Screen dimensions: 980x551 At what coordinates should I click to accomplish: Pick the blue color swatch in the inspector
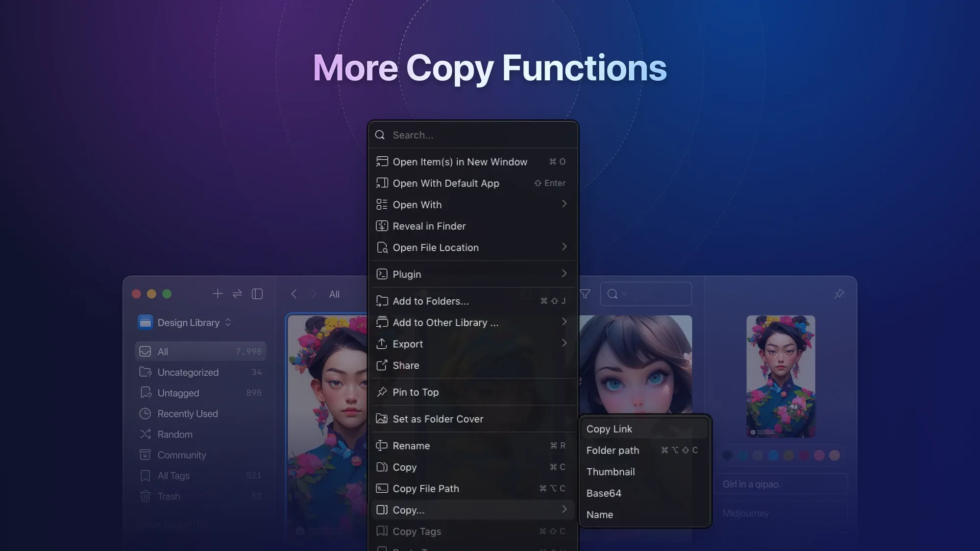point(773,455)
